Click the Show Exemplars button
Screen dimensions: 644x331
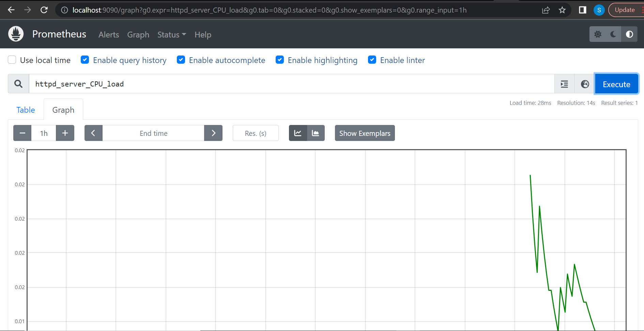pos(365,133)
